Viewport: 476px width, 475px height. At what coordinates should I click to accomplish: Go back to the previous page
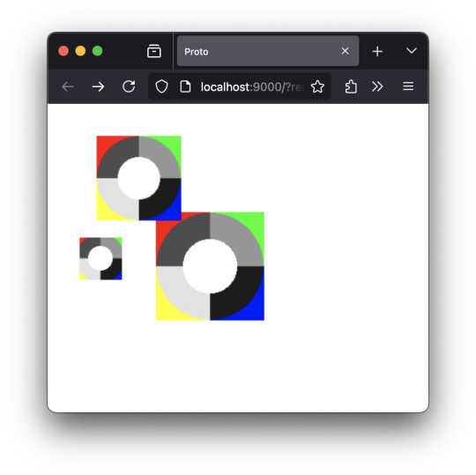[x=68, y=87]
